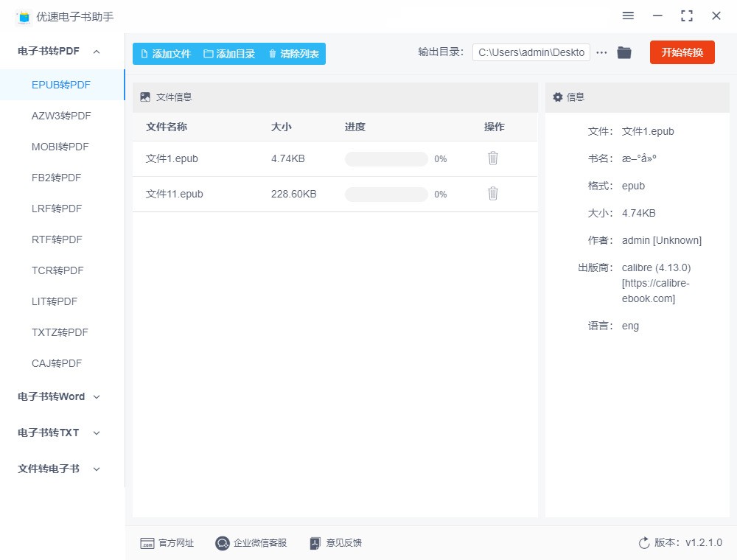Click the three-dot browse output path button
The width and height of the screenshot is (737, 560).
click(601, 52)
